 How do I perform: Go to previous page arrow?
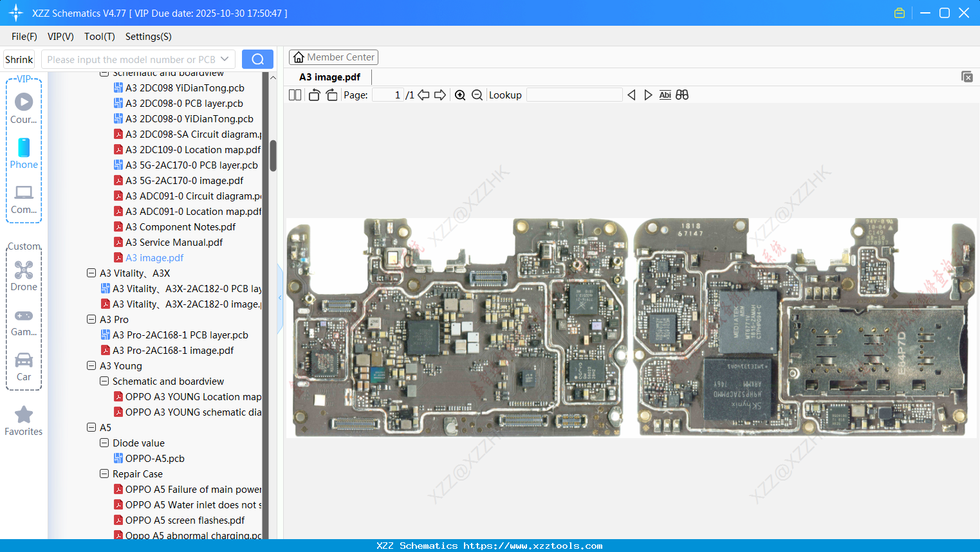[423, 95]
